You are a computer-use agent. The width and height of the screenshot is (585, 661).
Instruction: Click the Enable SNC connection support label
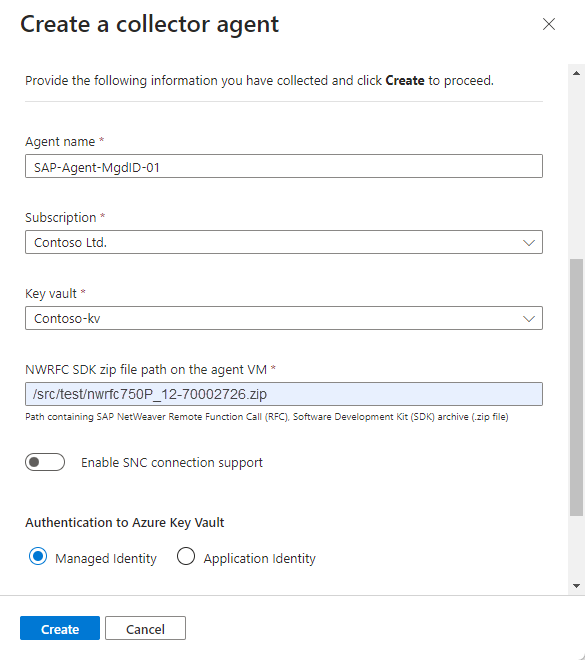172,462
